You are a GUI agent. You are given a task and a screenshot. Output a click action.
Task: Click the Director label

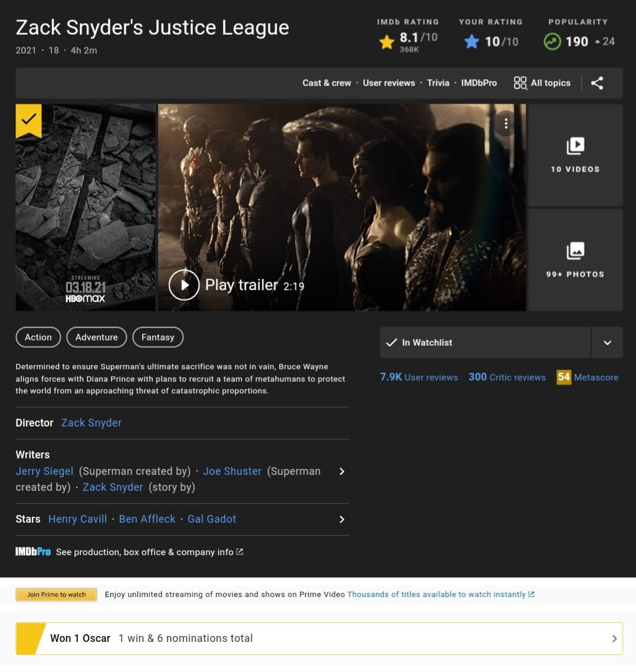34,423
